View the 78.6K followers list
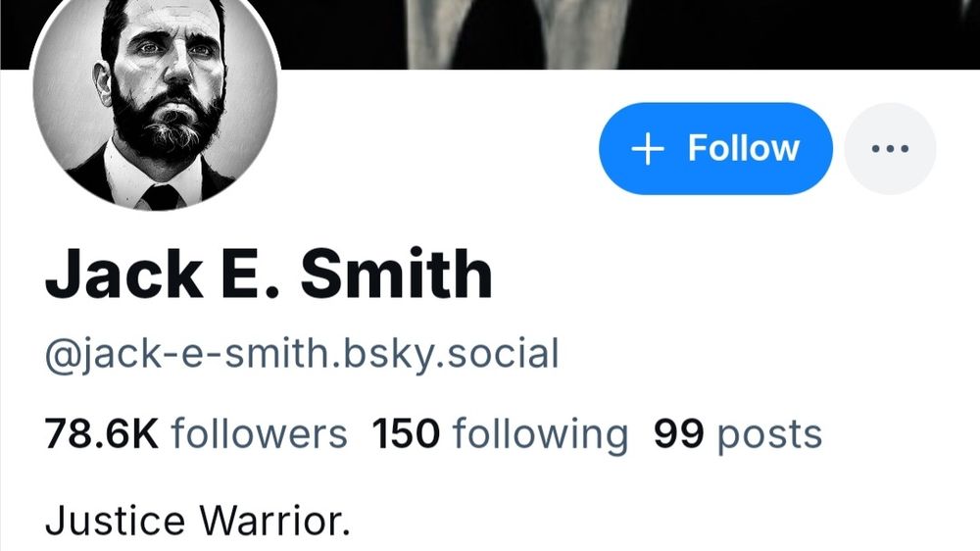This screenshot has height=551, width=980. click(x=196, y=433)
